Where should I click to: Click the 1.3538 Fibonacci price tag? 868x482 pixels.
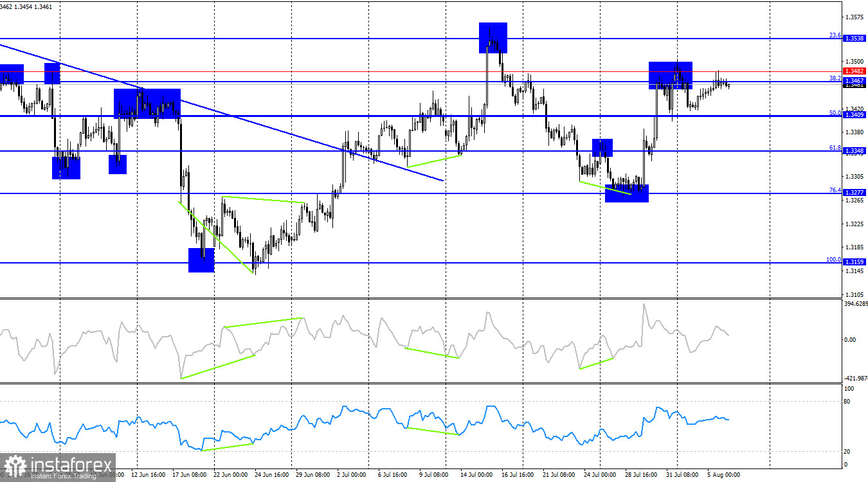pyautogui.click(x=854, y=39)
